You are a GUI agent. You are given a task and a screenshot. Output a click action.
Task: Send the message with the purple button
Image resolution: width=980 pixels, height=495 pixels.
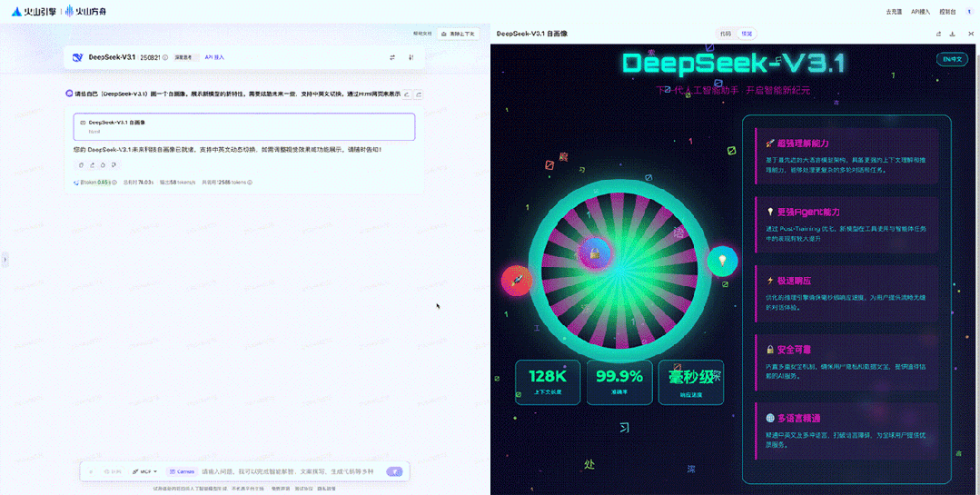pos(394,472)
